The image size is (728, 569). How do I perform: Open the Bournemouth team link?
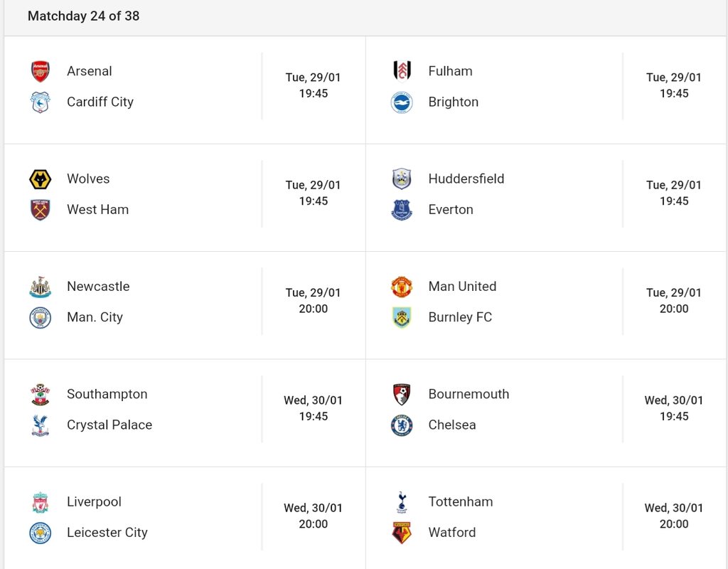pos(469,394)
